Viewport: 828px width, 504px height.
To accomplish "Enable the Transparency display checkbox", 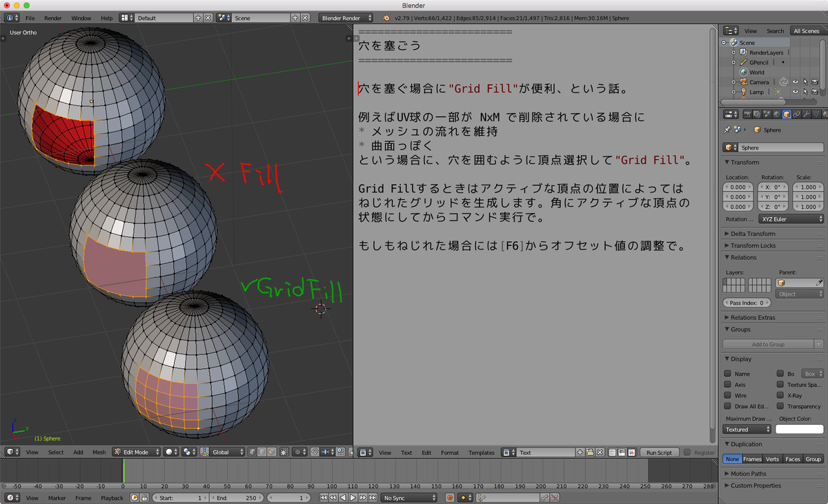I will click(780, 406).
